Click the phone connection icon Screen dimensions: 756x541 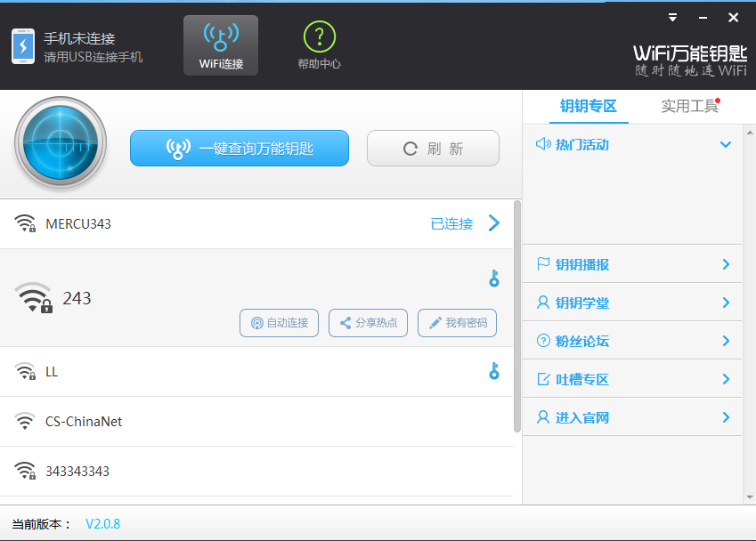coord(23,46)
